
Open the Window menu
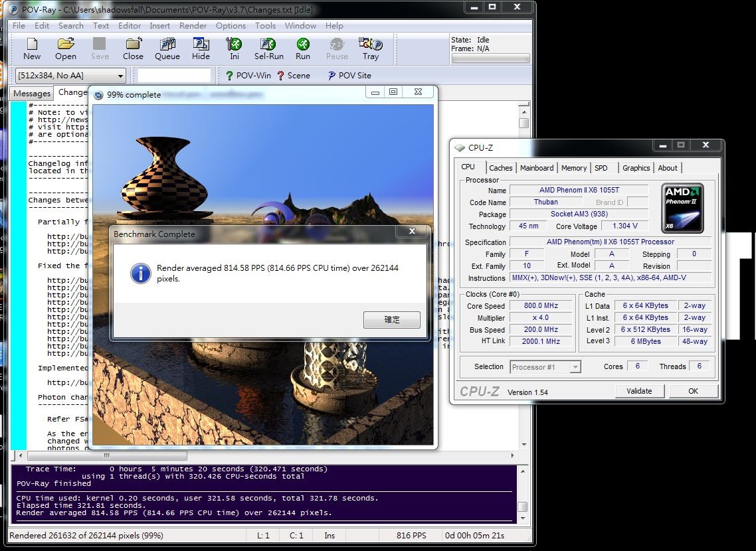pos(300,26)
